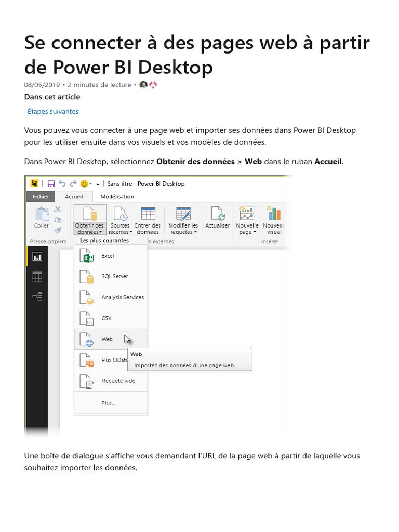Switch to the Accueil ribbon tab
The height and width of the screenshot is (532, 399).
pos(74,197)
